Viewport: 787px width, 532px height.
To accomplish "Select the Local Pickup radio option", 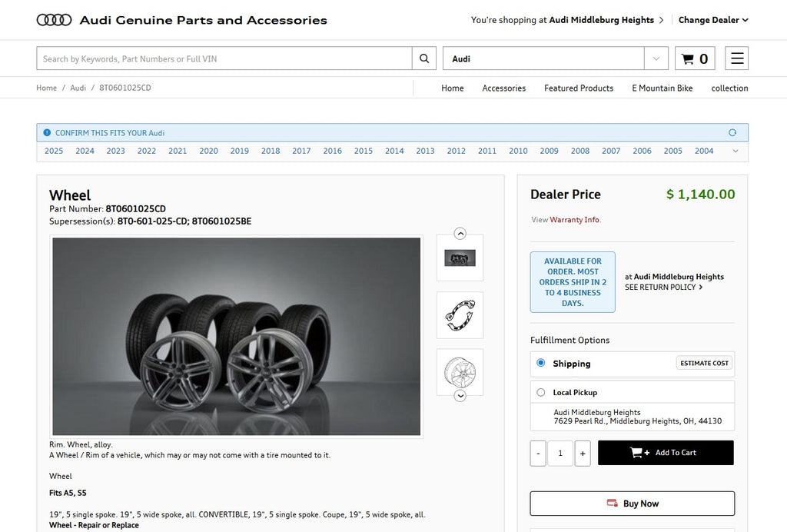I will point(540,393).
